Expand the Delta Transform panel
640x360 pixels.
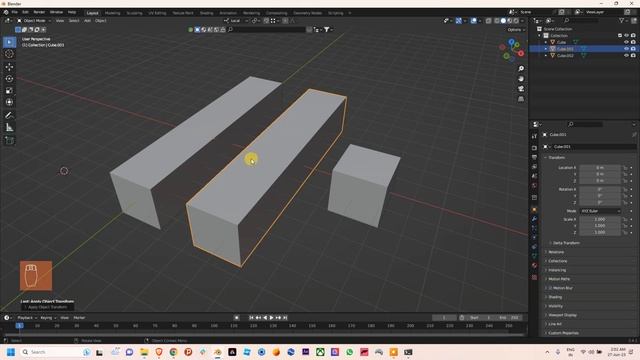tap(565, 243)
